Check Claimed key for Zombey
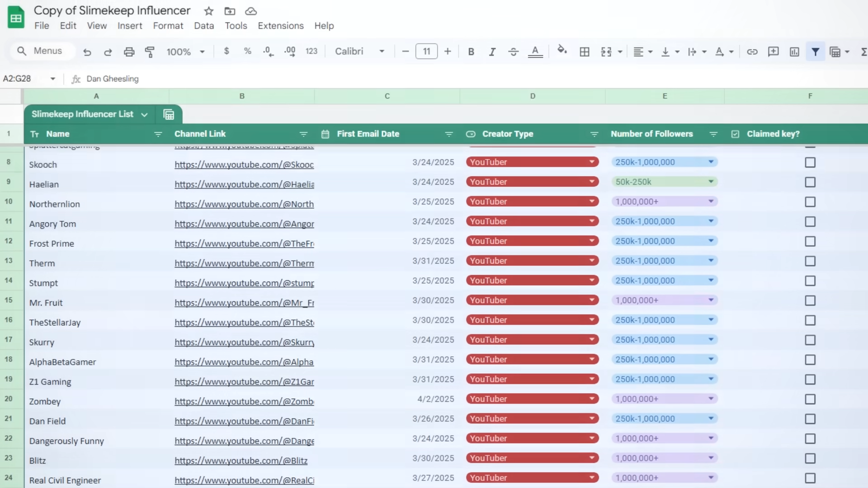 810,399
